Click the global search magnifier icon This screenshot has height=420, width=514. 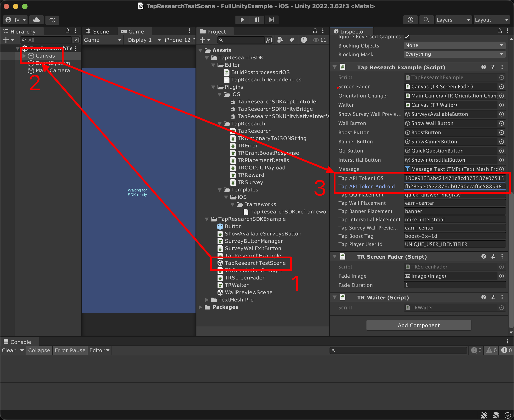click(426, 20)
